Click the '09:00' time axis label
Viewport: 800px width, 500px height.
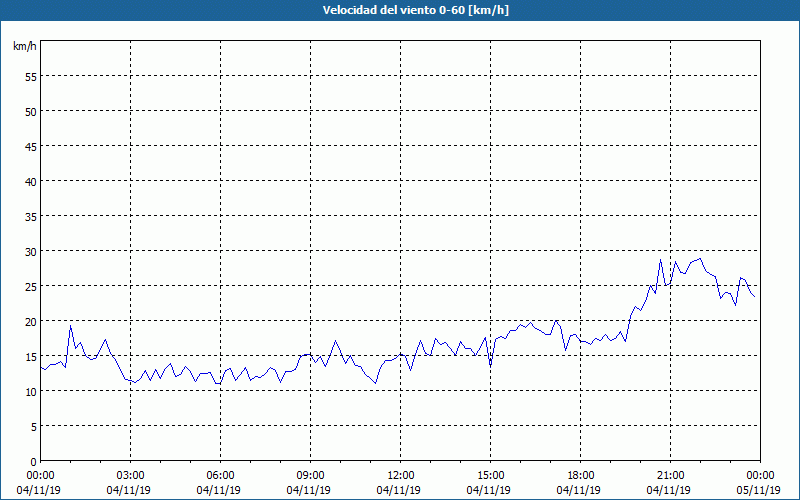point(310,475)
